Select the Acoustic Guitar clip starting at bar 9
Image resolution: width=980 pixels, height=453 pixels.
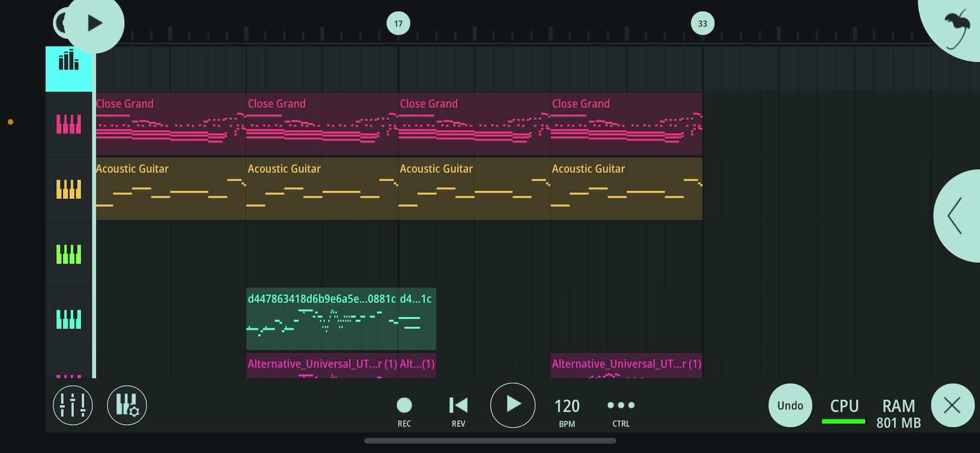322,189
